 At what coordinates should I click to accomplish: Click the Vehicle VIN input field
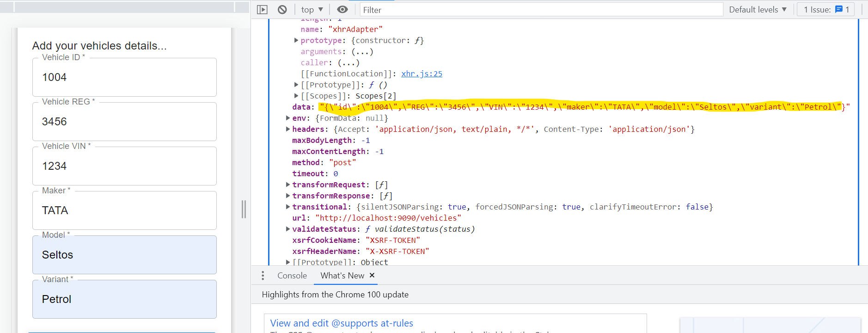click(x=124, y=166)
